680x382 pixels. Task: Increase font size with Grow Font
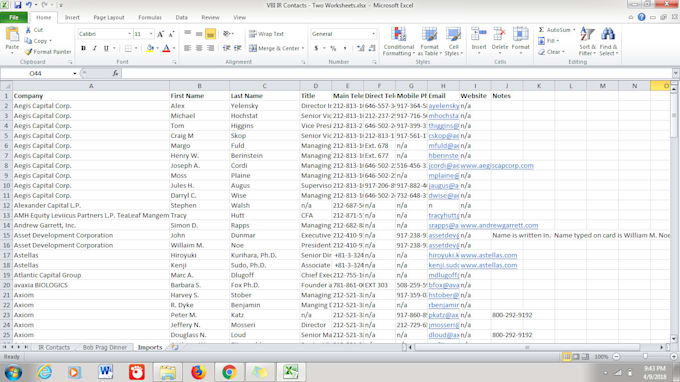tap(160, 34)
